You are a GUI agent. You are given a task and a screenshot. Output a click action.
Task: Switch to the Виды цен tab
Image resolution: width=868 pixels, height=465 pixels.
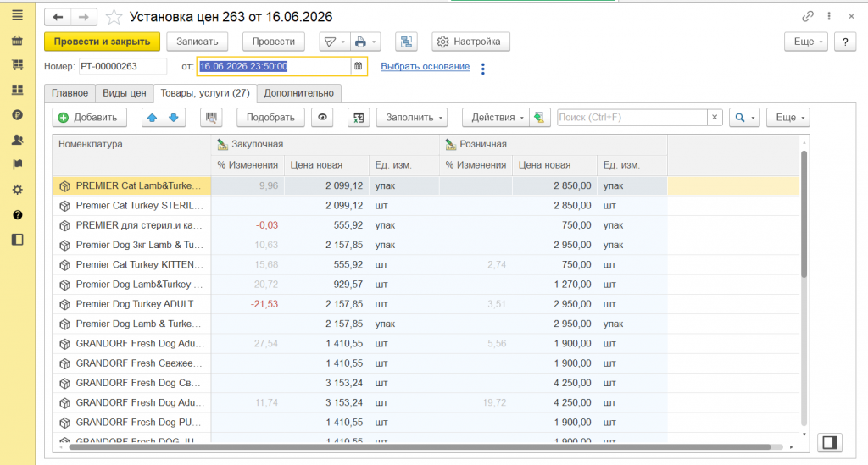tap(124, 93)
